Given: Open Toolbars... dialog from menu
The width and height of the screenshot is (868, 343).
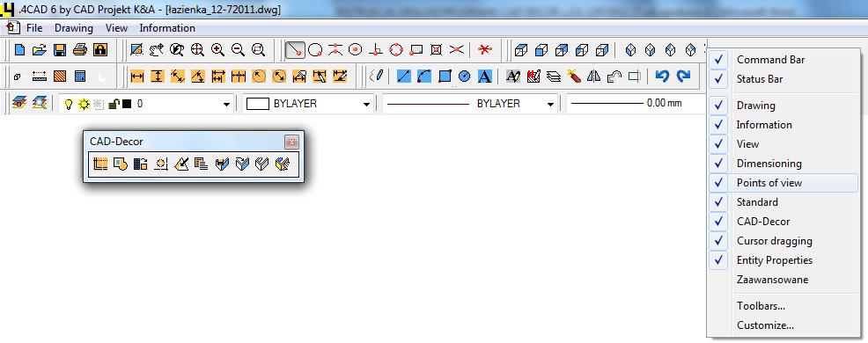Looking at the screenshot, I should (x=783, y=306).
